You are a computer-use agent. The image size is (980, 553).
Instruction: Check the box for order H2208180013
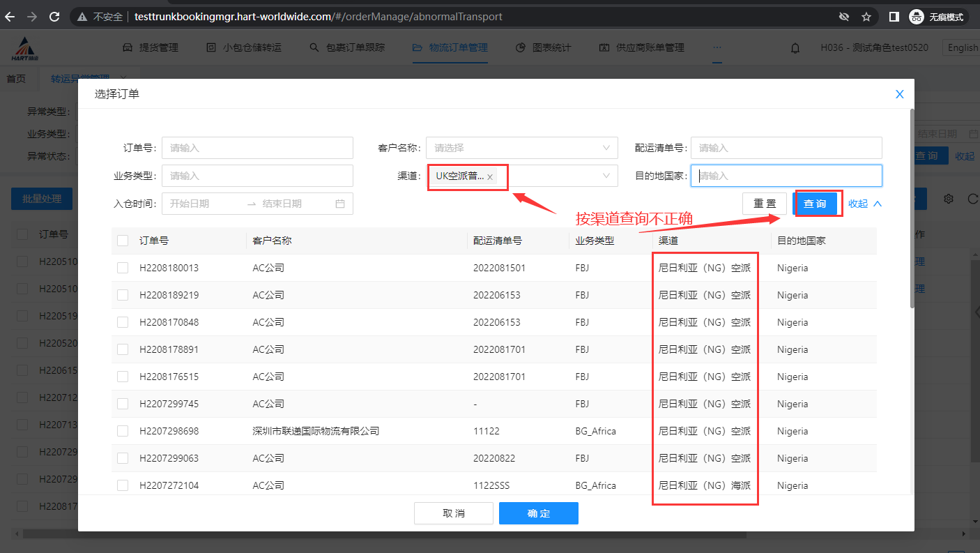tap(123, 268)
